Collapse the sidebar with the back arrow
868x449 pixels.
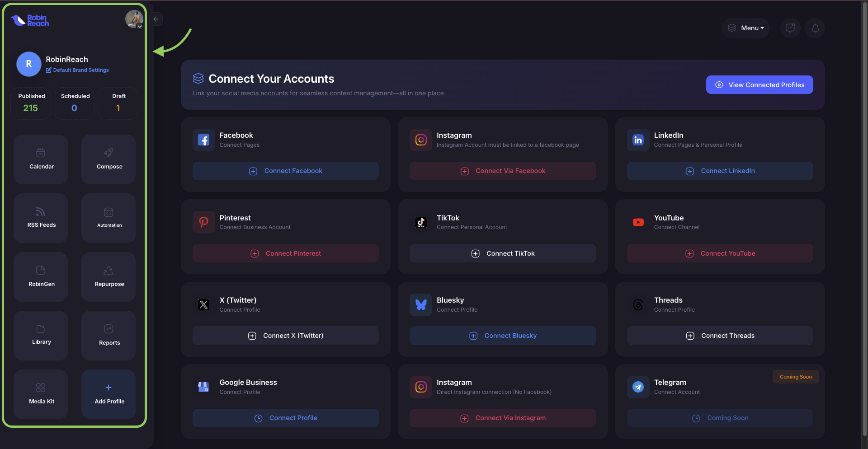(x=156, y=19)
